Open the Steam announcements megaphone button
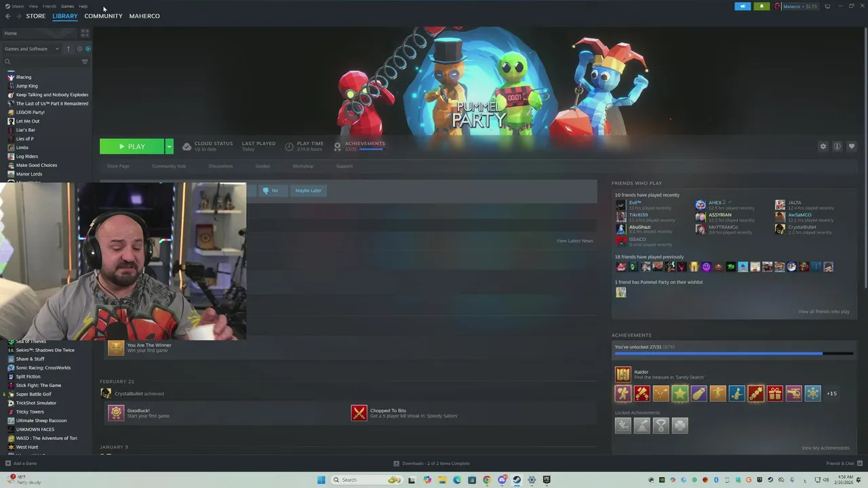 coord(743,6)
